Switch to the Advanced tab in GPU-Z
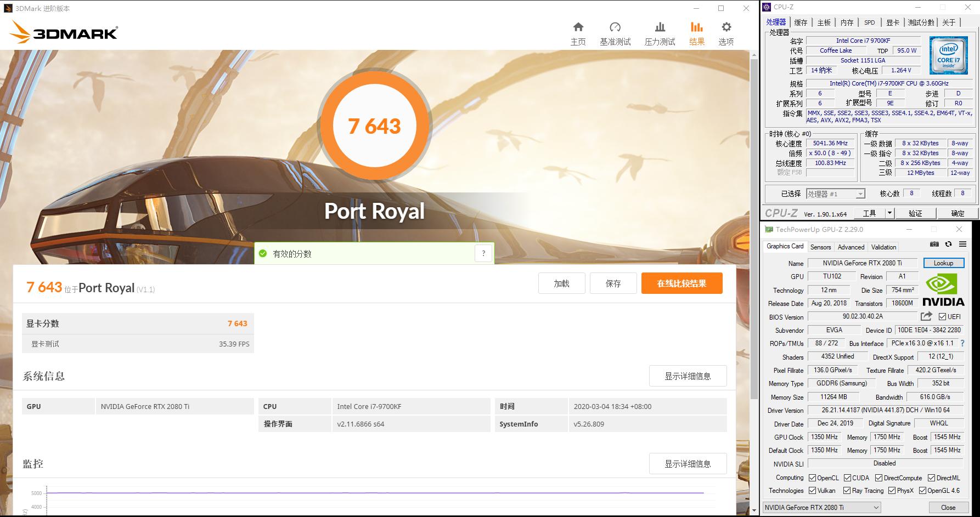This screenshot has width=980, height=517. click(851, 247)
